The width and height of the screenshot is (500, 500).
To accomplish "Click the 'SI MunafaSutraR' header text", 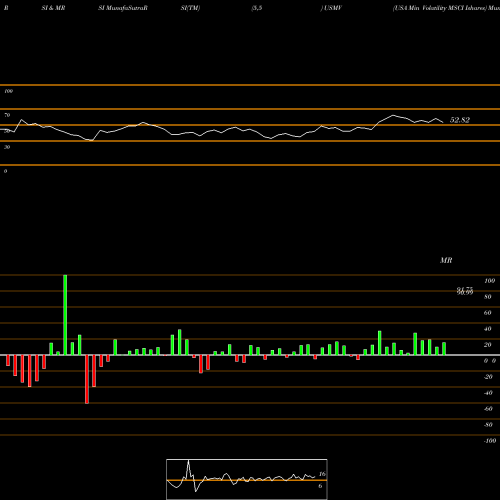I will [123, 8].
